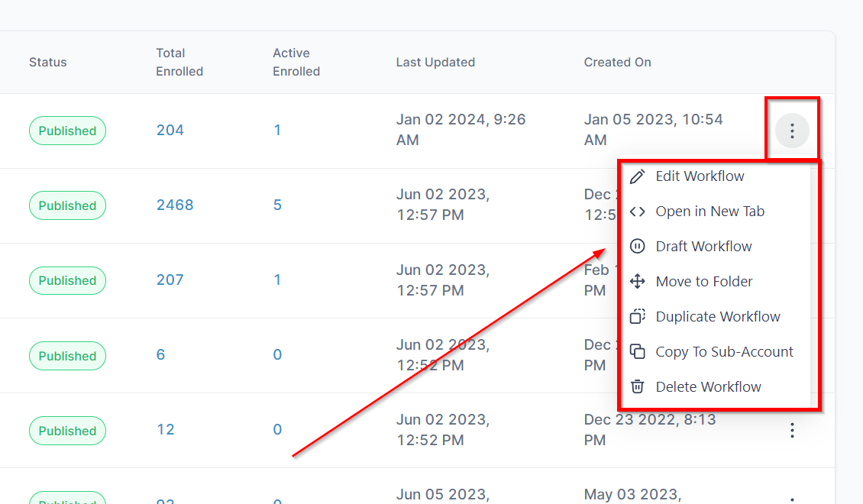Click the code brackets icon for Open in New Tab
The width and height of the screenshot is (863, 504).
[638, 212]
